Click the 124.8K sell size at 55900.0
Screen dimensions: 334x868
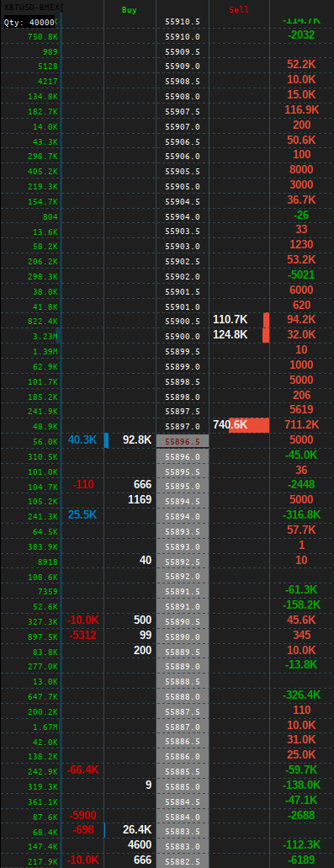(x=230, y=335)
